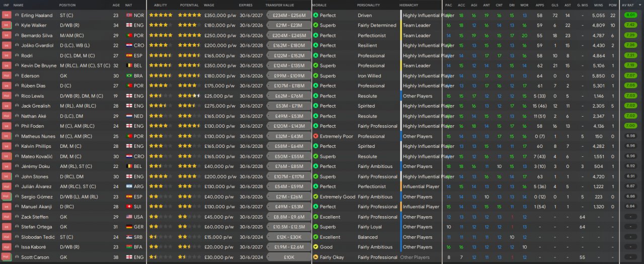Viewport: 644px width, 264px height.
Task: Sort by the MORALE column header
Action: pos(319,5)
